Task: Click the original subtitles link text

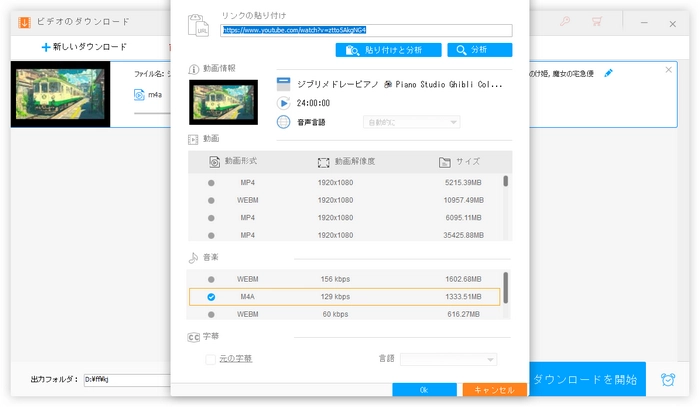Action: point(236,359)
